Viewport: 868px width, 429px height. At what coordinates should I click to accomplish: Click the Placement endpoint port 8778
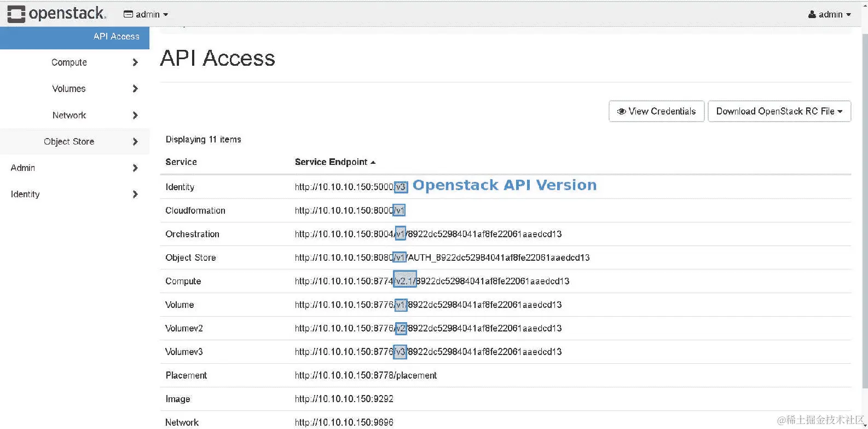(x=366, y=375)
